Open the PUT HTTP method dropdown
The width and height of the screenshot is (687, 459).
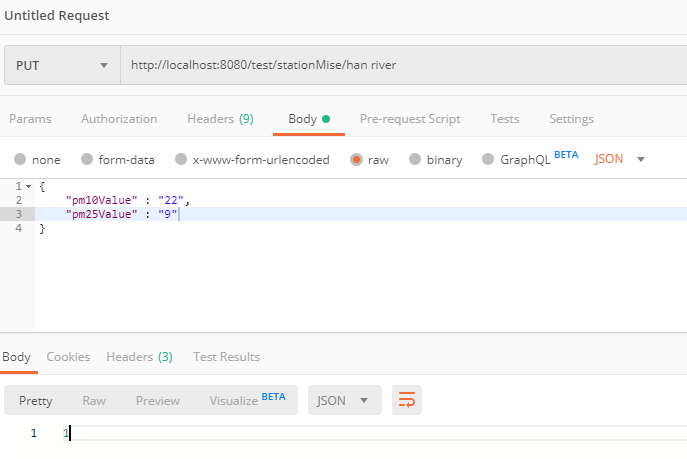coord(62,65)
